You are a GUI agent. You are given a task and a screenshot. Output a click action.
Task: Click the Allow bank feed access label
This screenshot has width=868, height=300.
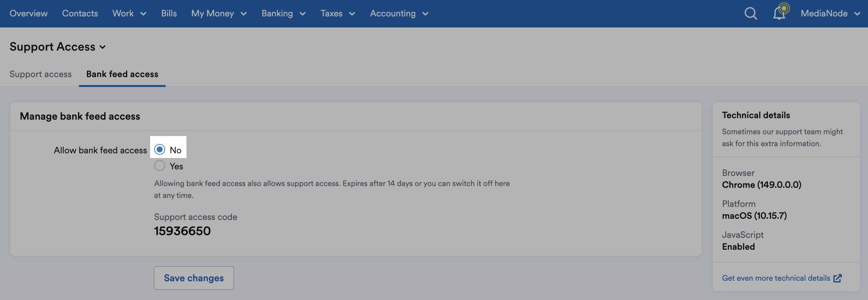100,150
